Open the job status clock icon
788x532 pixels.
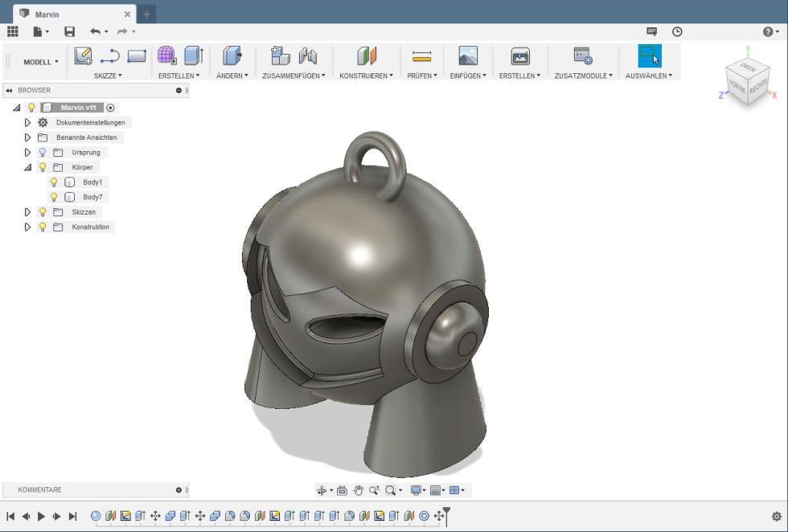click(x=677, y=31)
